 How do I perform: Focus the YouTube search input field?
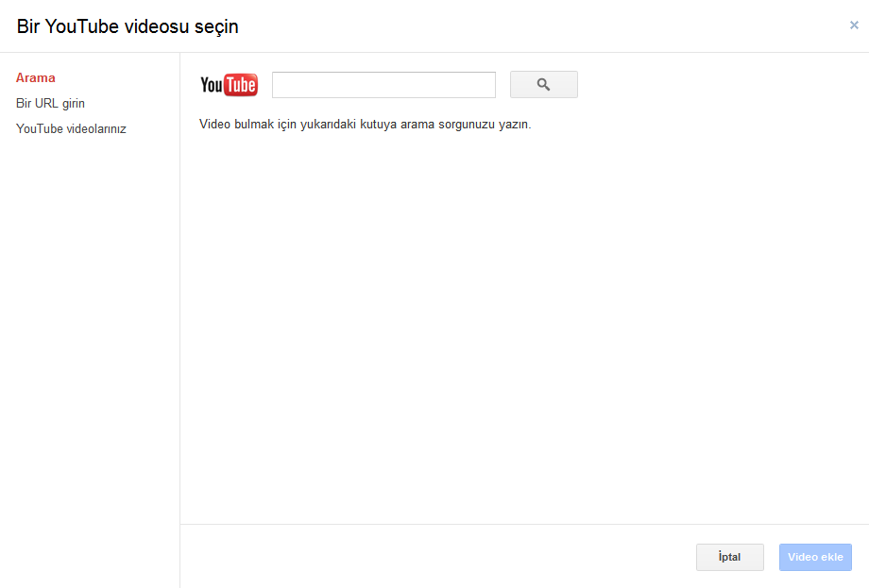(383, 85)
